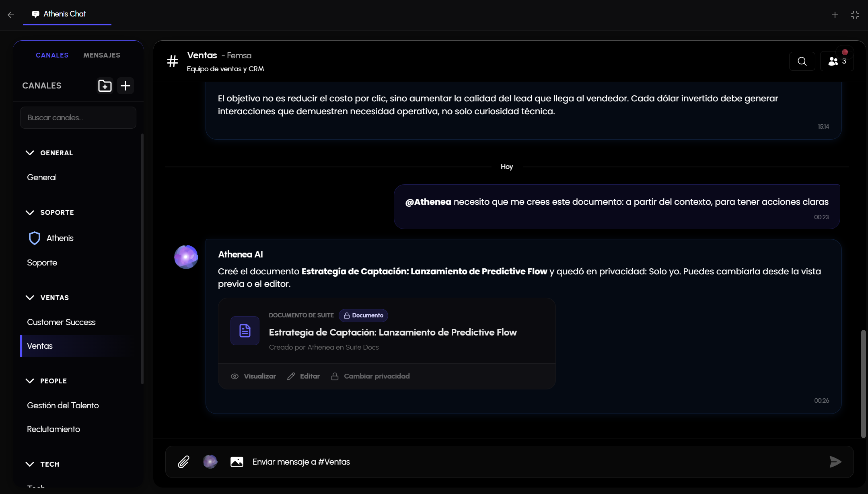
Task: Click the channel list sidebar scrollbar
Action: point(142,259)
